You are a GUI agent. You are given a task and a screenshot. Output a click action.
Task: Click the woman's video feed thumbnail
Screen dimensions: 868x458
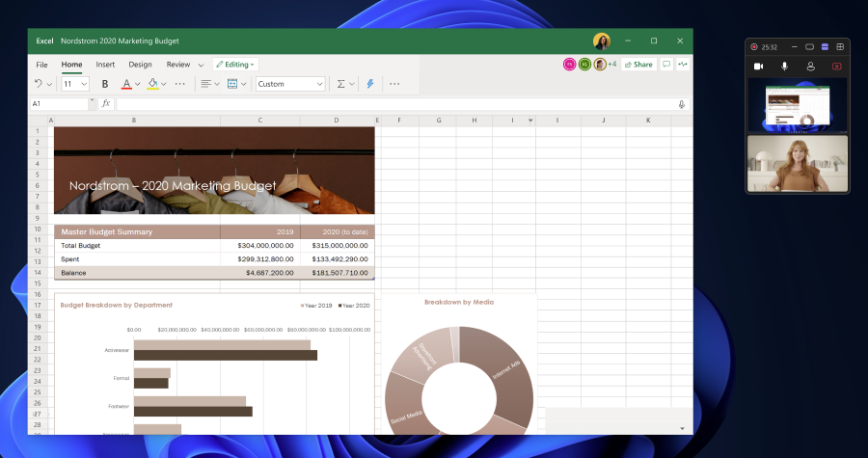tap(798, 164)
